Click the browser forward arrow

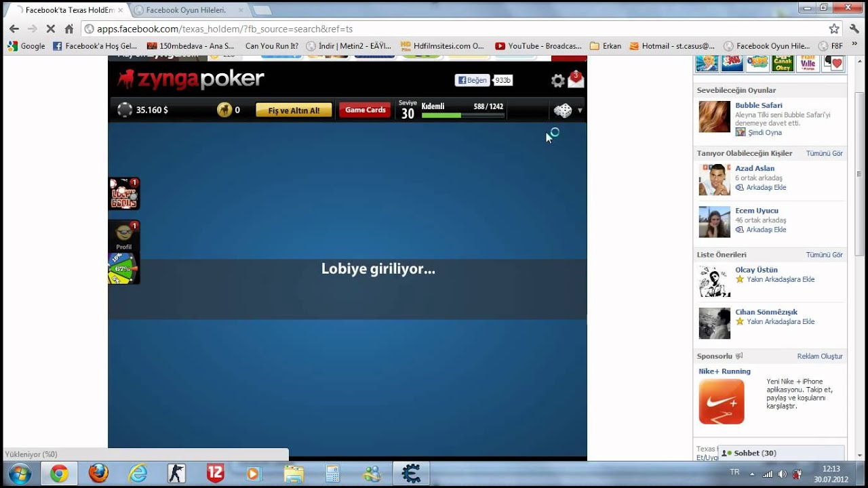32,28
